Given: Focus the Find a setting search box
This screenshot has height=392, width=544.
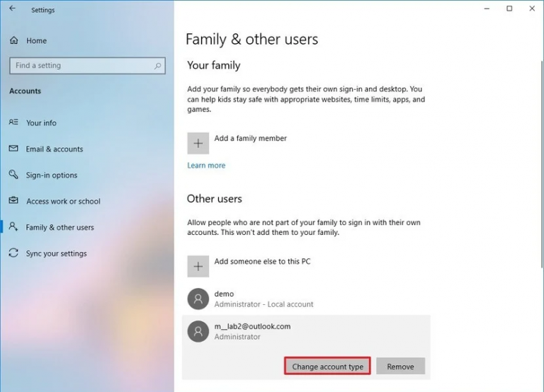Looking at the screenshot, I should pyautogui.click(x=87, y=66).
